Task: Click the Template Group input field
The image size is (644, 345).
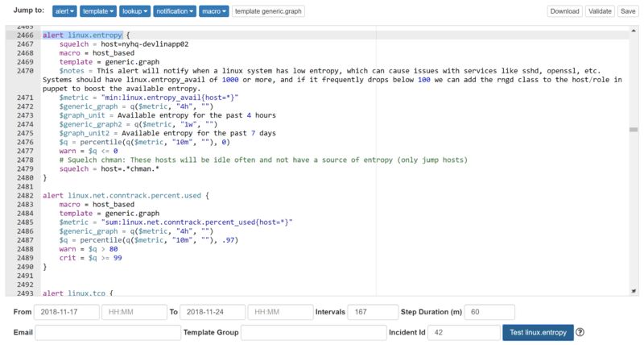Action: click(314, 332)
